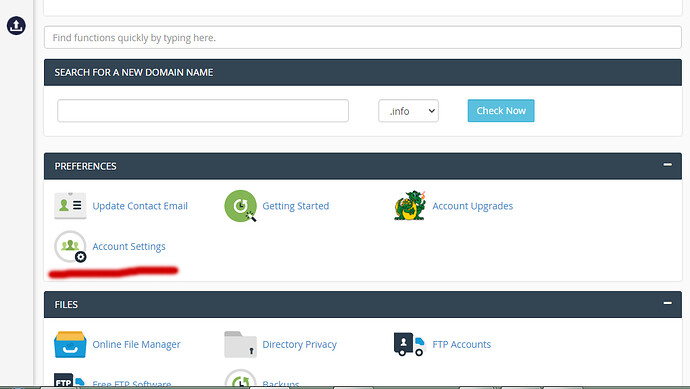Click the PREFERENCES section title

pyautogui.click(x=85, y=166)
